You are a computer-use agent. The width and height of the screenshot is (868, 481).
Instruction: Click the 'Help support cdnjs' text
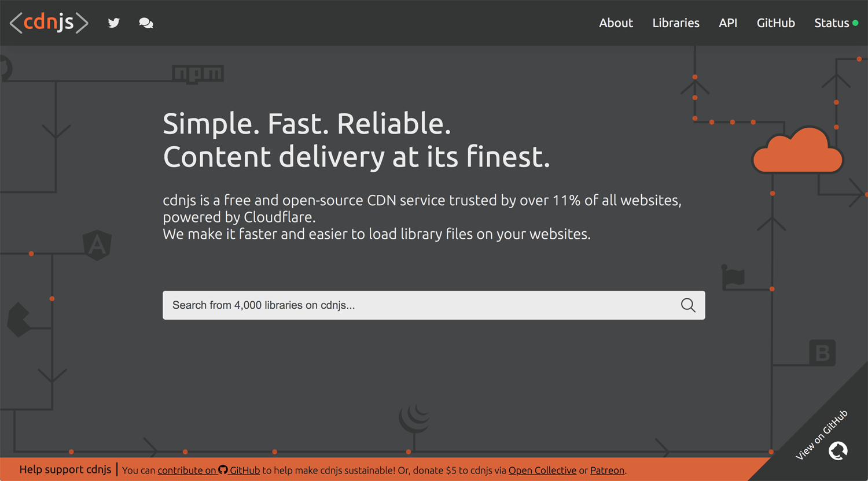click(65, 469)
